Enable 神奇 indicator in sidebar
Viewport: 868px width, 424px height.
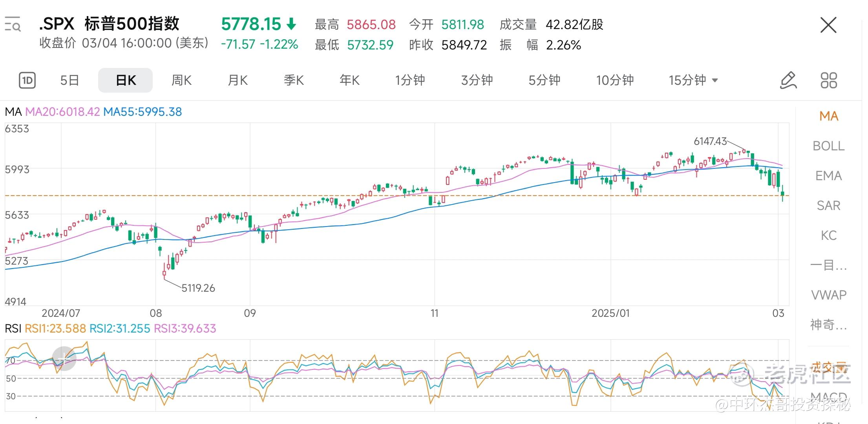point(829,325)
